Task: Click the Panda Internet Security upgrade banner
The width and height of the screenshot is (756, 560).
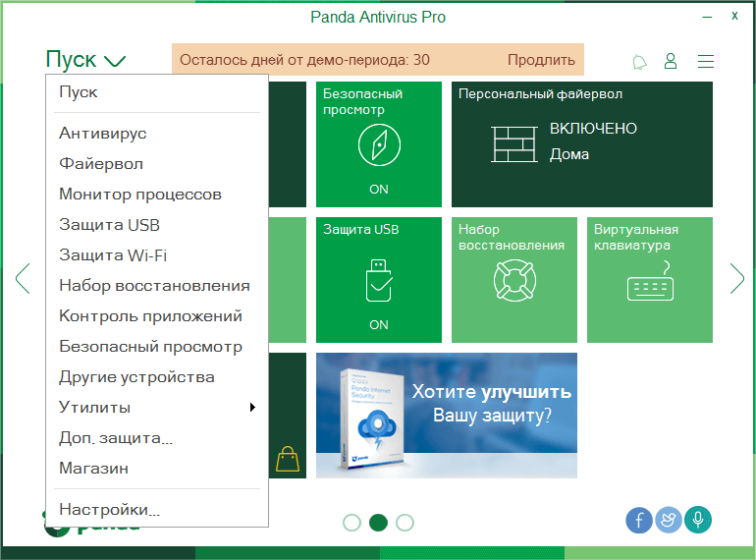Action: click(x=446, y=416)
